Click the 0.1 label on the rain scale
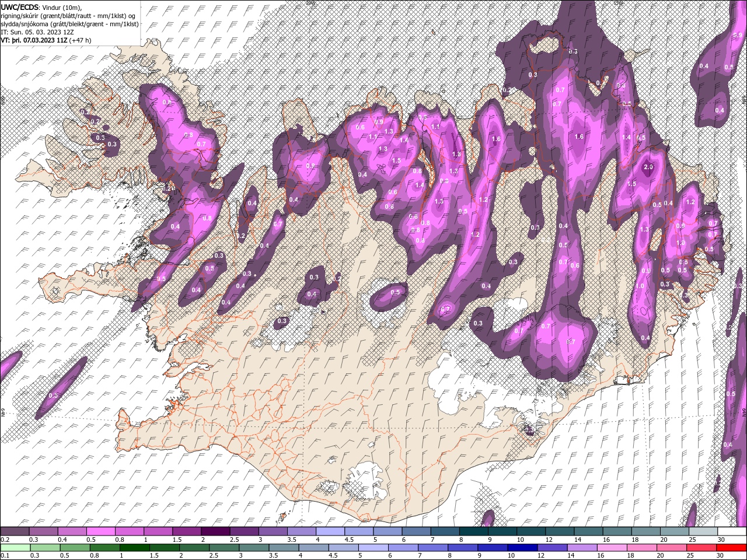747x560 pixels. 5,555
